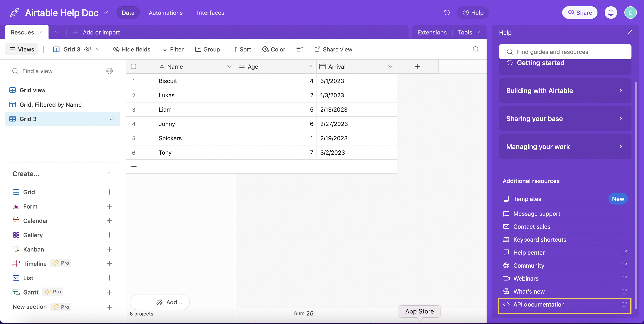This screenshot has height=324, width=644.
Task: Open the Group toolbar option
Action: [x=208, y=49]
